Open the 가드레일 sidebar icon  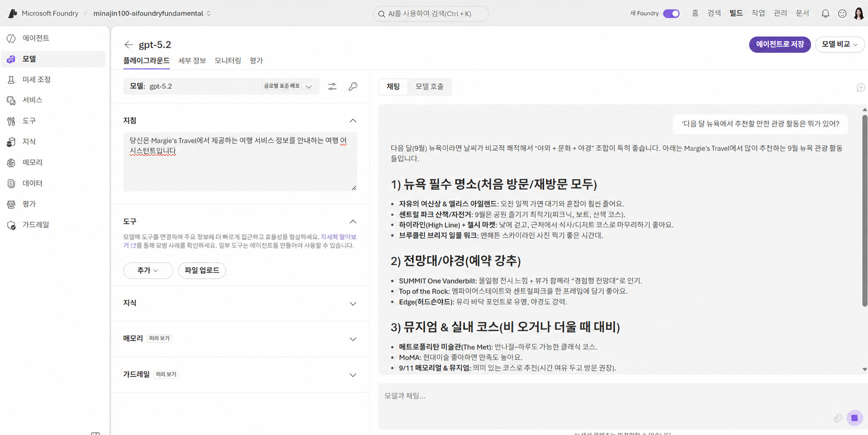pyautogui.click(x=11, y=225)
